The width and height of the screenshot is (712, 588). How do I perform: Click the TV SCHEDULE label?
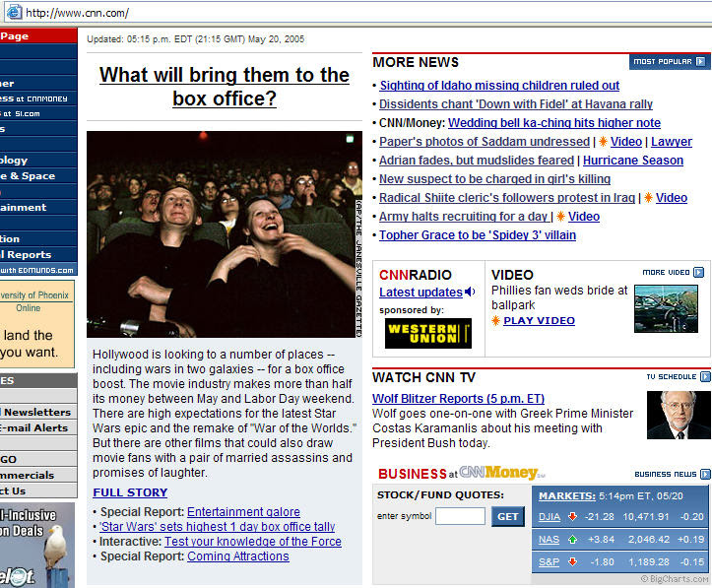(x=672, y=377)
